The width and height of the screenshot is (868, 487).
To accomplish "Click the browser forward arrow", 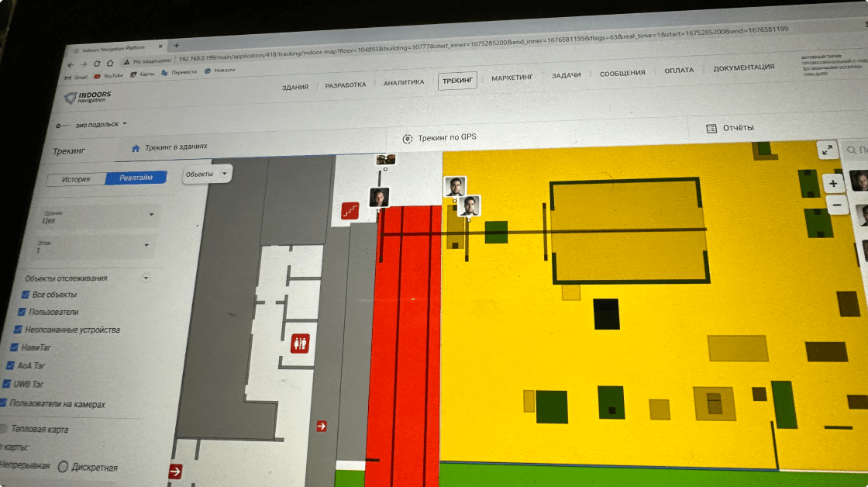I will pyautogui.click(x=83, y=65).
